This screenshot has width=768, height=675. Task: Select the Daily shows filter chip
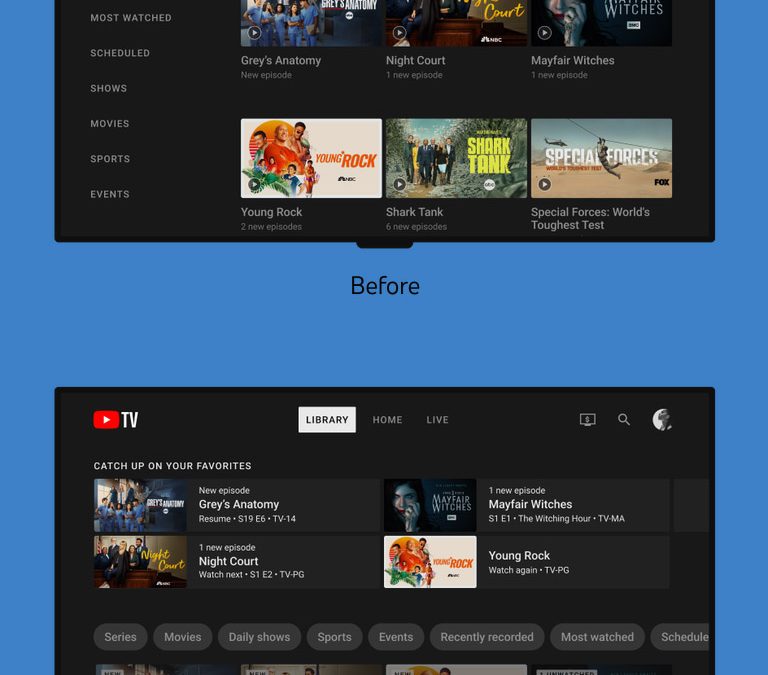coord(259,637)
